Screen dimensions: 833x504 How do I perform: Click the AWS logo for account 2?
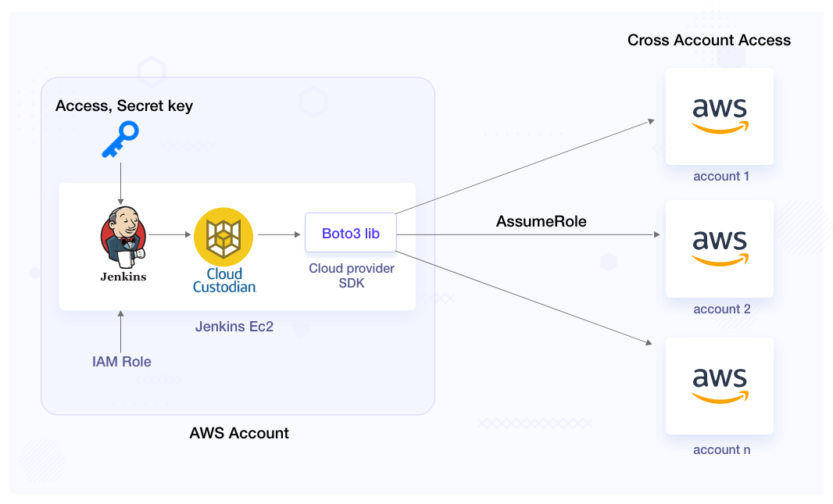[720, 248]
